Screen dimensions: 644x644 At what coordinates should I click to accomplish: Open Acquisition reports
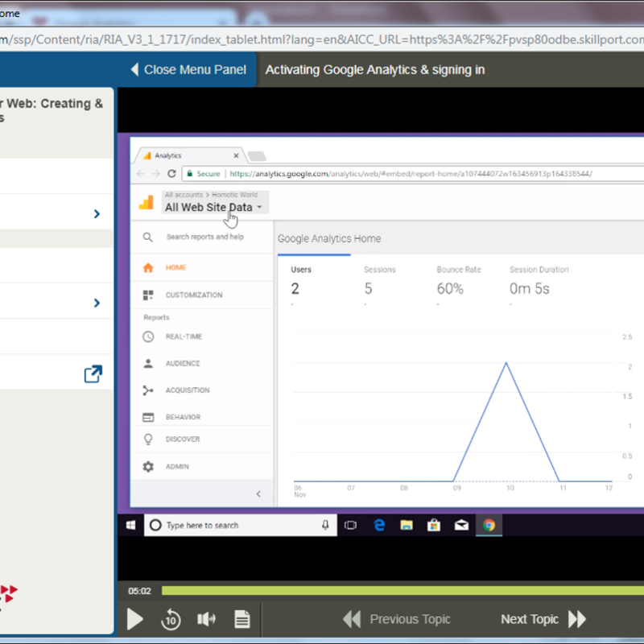[202, 390]
